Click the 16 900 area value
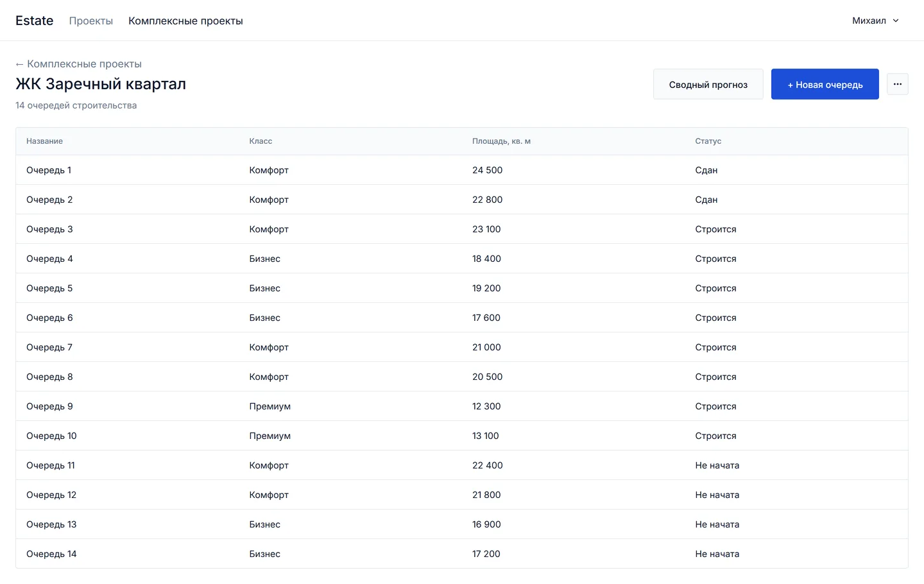The width and height of the screenshot is (924, 584). tap(486, 524)
